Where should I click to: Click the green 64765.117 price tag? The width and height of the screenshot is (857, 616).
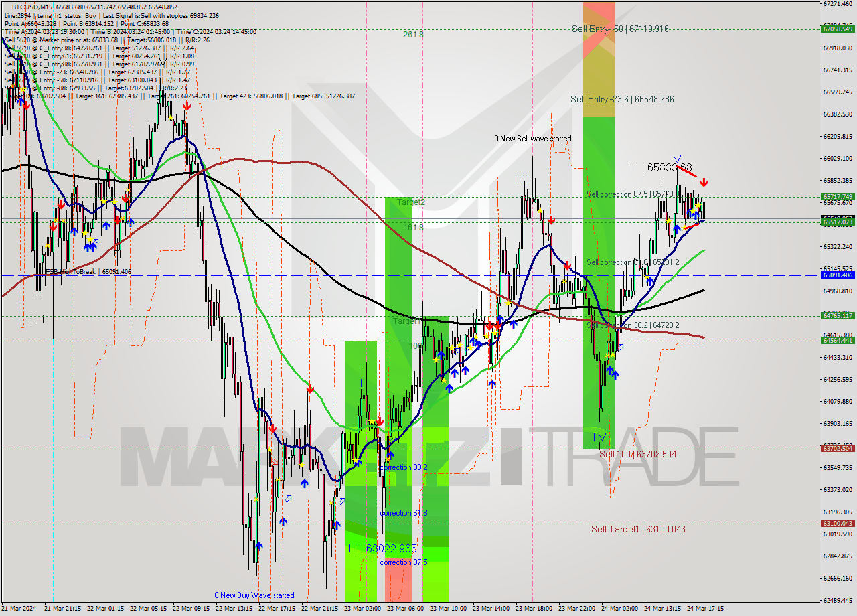[x=837, y=315]
